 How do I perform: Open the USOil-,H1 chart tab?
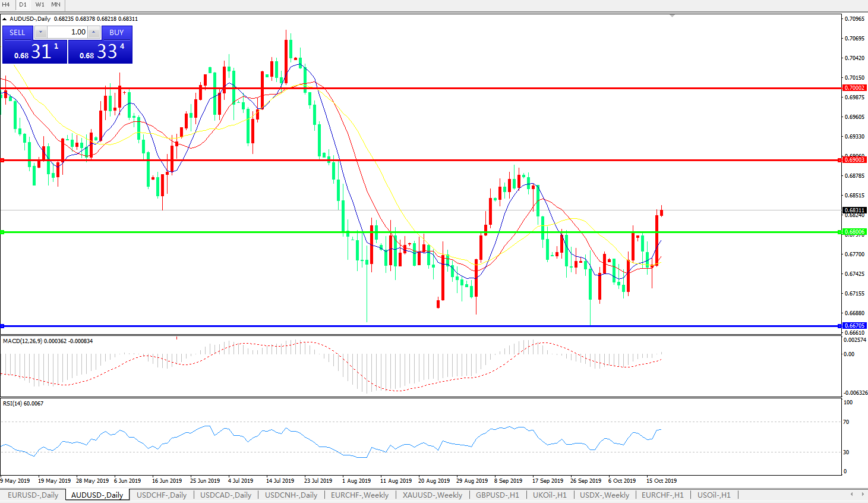coord(714,495)
